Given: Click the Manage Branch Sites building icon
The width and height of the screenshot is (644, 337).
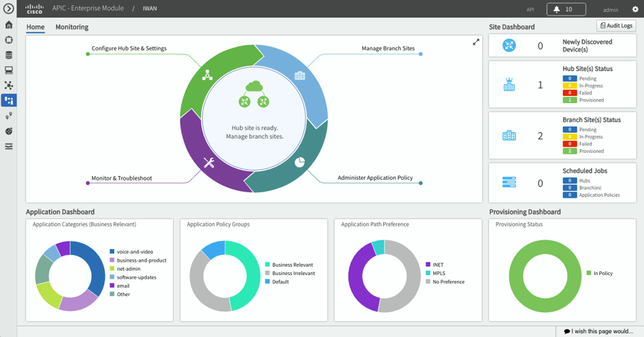Looking at the screenshot, I should coord(300,75).
